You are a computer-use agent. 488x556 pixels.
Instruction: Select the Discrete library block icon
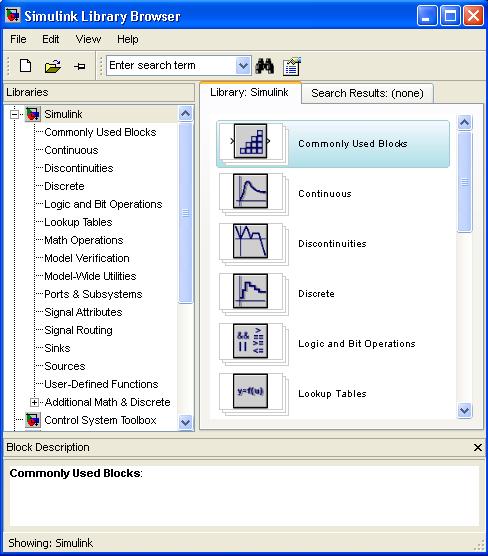[x=250, y=291]
